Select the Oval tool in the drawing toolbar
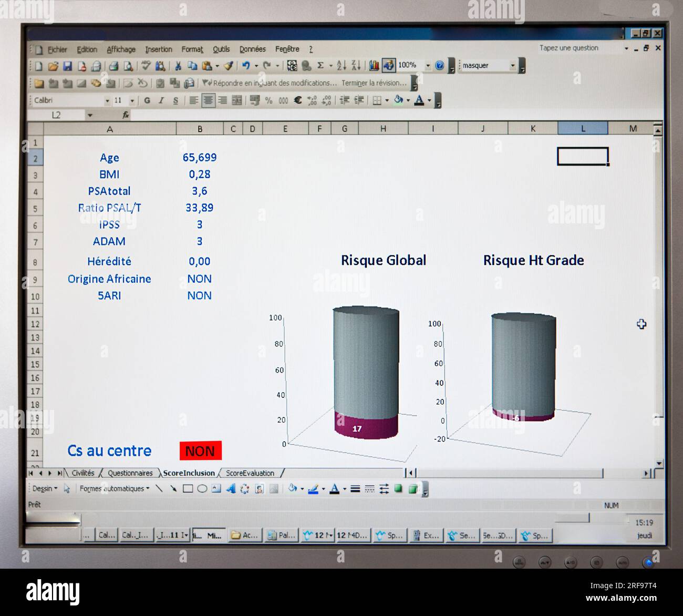 coord(202,489)
